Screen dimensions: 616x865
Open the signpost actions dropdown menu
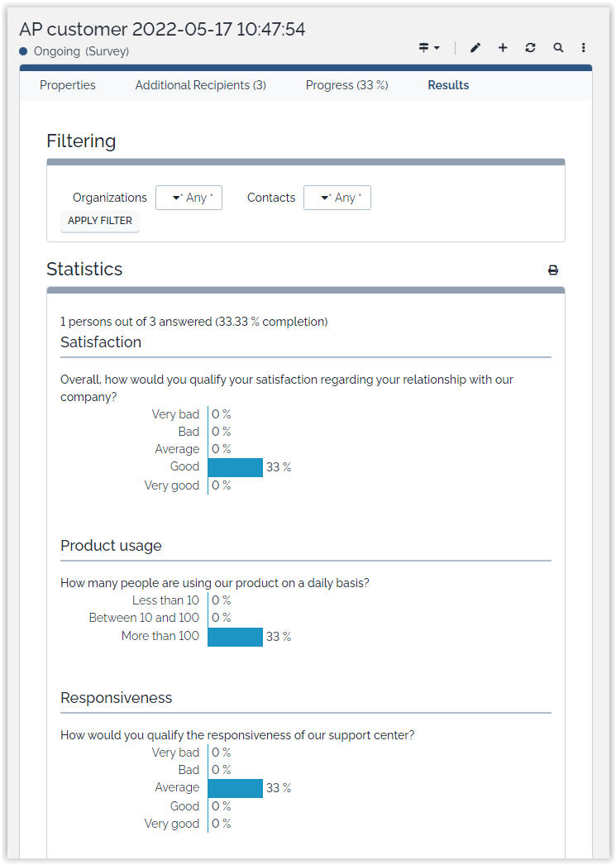point(428,48)
